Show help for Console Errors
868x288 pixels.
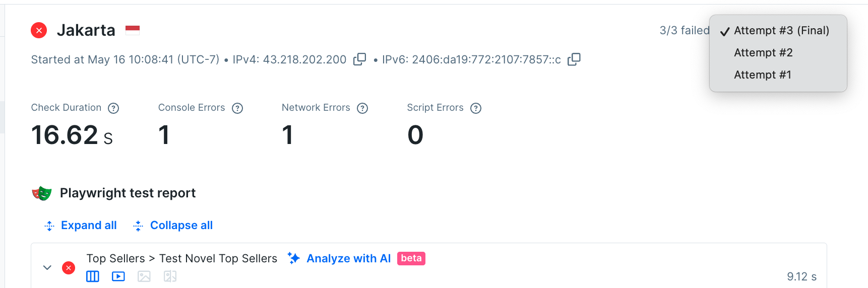point(237,108)
